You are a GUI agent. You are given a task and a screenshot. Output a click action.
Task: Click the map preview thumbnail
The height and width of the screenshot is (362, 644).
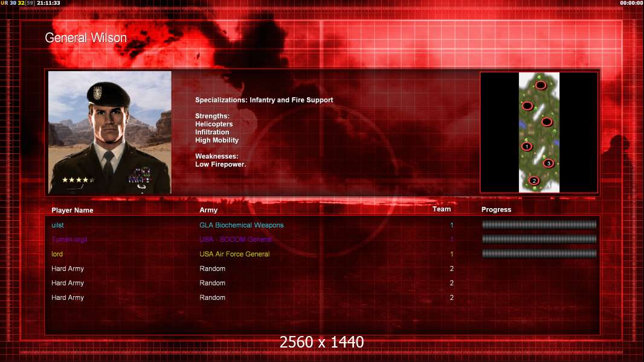(539, 132)
